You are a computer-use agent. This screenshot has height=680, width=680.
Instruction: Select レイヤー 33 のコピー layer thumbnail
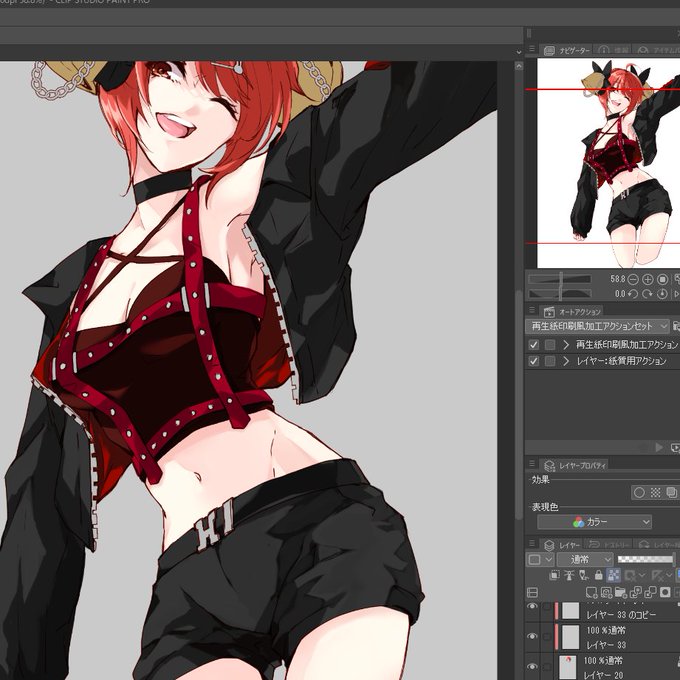pyautogui.click(x=570, y=610)
